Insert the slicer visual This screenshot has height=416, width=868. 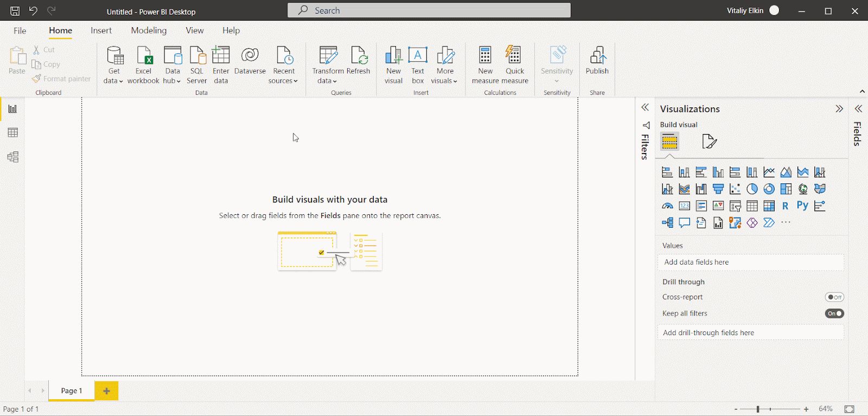735,206
